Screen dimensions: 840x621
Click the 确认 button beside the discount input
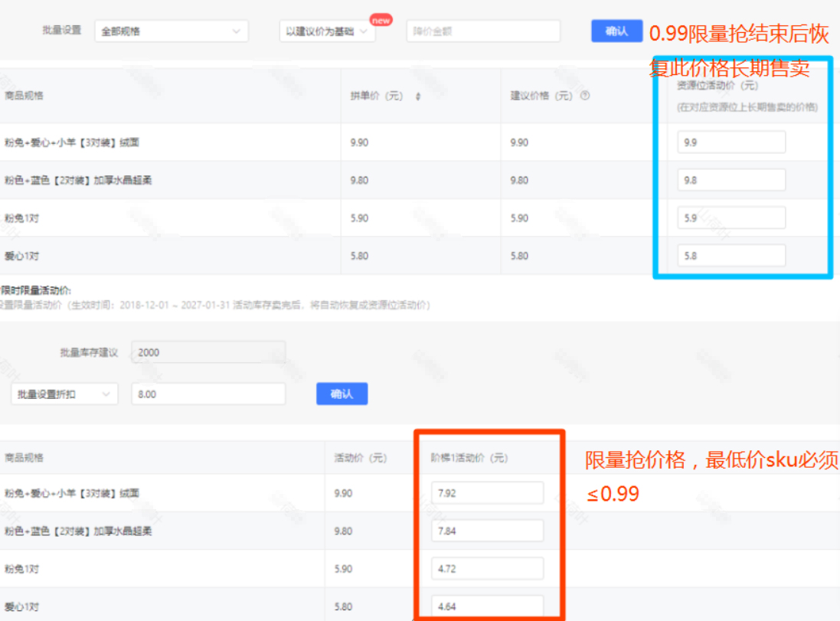pos(342,394)
